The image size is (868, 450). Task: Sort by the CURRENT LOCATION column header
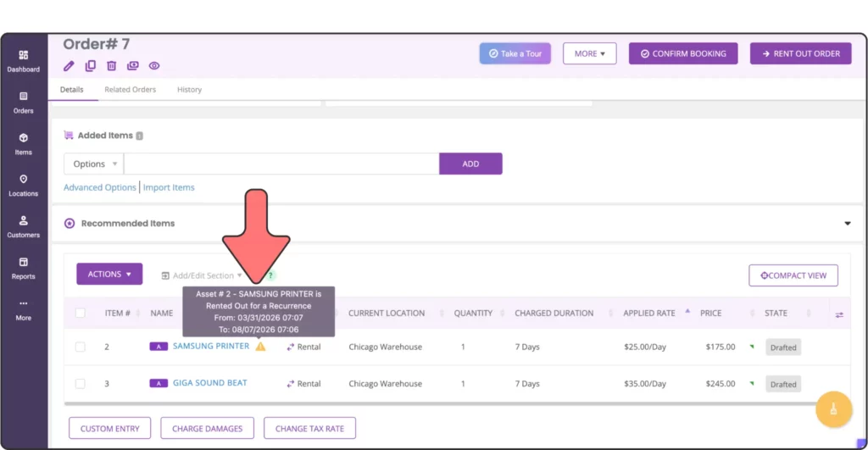[387, 313]
